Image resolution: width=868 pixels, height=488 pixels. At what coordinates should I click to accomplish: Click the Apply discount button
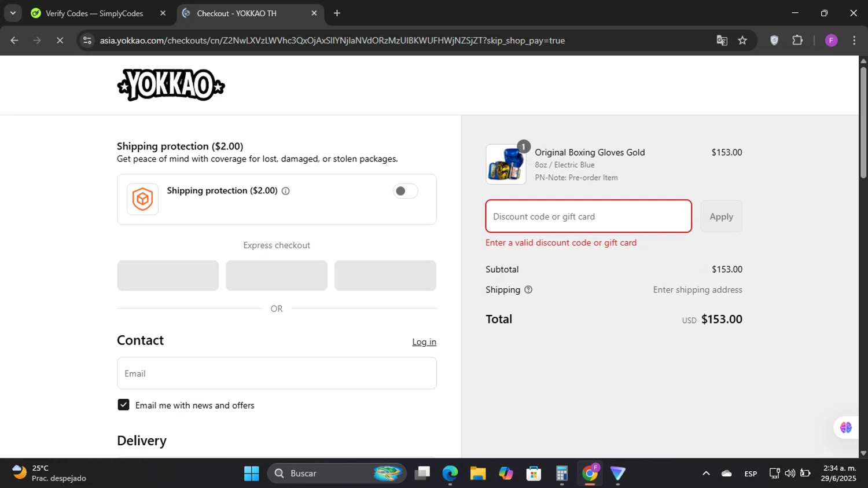coord(721,216)
